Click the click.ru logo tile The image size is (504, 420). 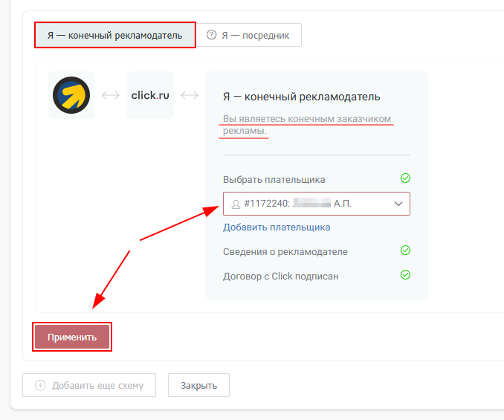pos(150,95)
